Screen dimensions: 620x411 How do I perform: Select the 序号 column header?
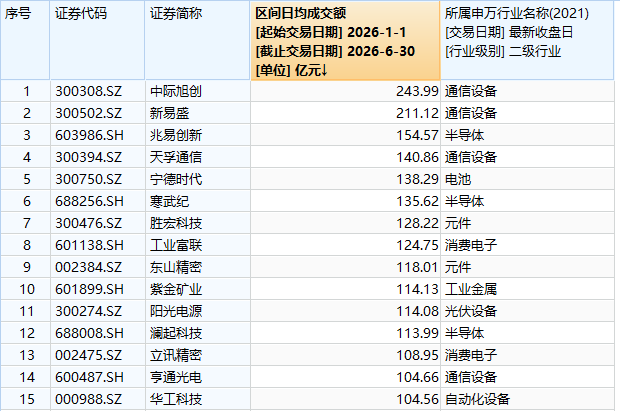point(25,40)
